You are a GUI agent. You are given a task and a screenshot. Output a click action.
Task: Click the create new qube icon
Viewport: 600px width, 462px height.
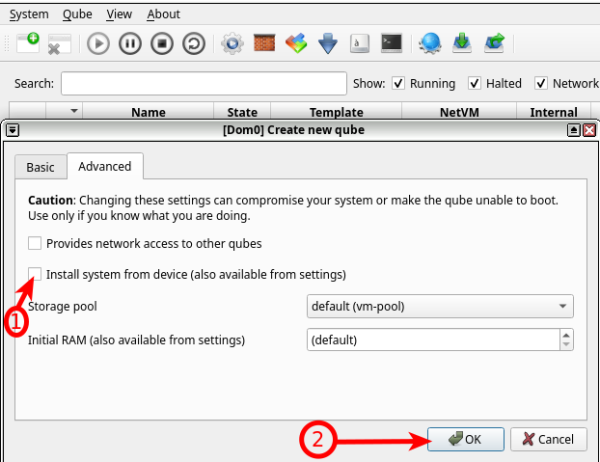tap(27, 43)
